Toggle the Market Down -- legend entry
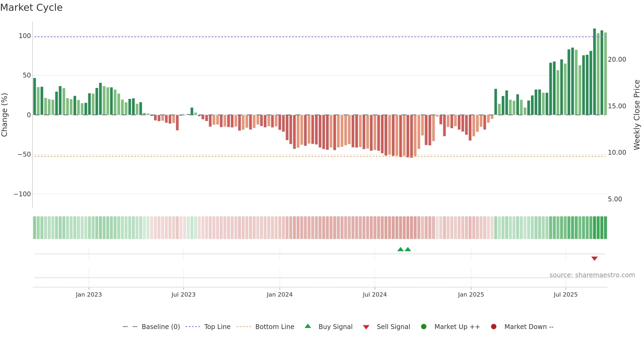Screen dimensions: 644x362 tap(522, 327)
